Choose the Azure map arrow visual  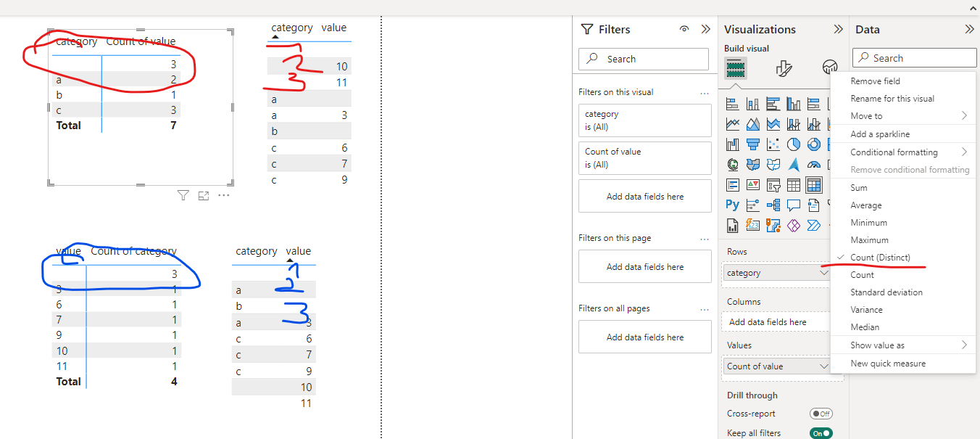[793, 165]
